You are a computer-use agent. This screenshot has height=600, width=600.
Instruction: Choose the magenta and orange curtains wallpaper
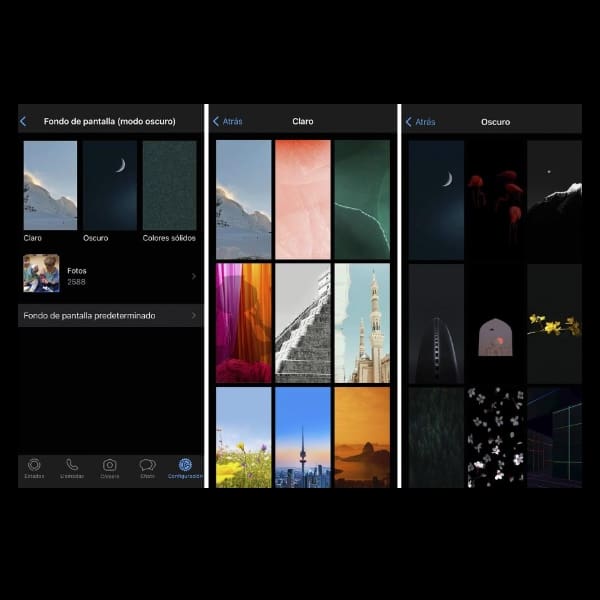pyautogui.click(x=244, y=323)
